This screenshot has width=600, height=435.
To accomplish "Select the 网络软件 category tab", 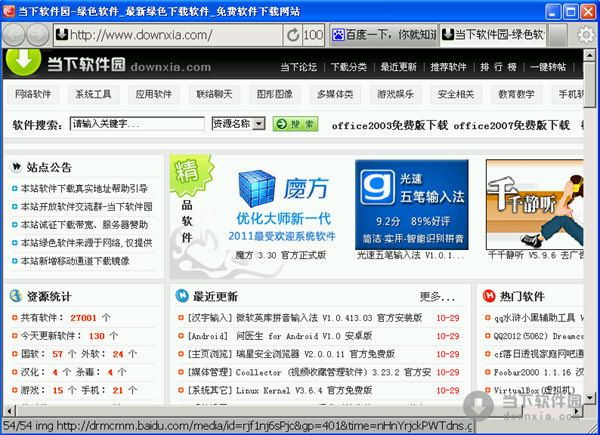I will [33, 94].
